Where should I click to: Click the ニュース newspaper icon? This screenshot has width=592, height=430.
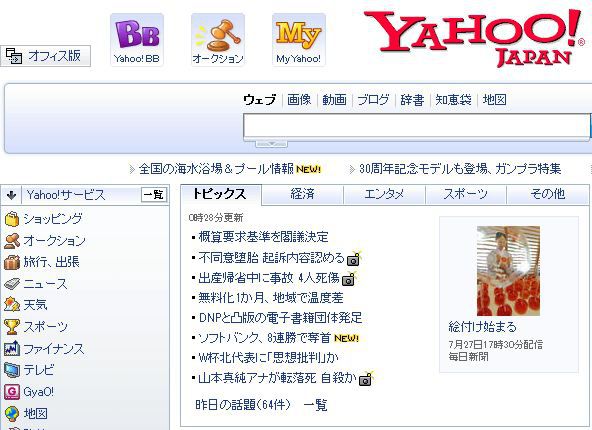[x=12, y=284]
